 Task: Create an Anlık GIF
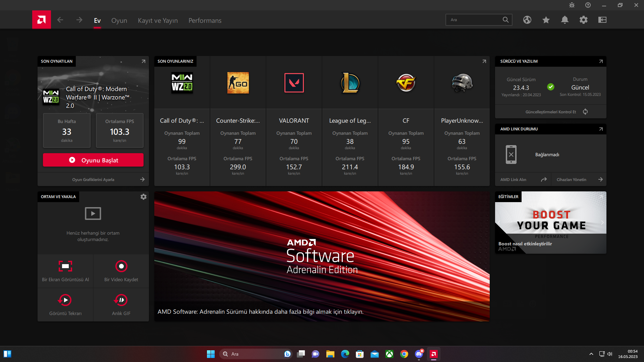coord(121,305)
